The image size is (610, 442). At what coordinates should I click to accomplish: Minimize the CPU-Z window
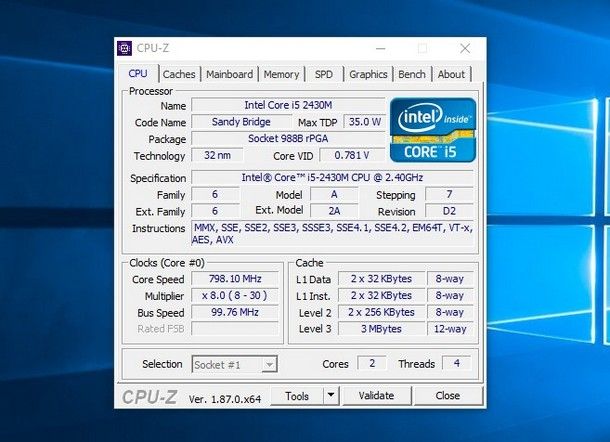coord(381,49)
